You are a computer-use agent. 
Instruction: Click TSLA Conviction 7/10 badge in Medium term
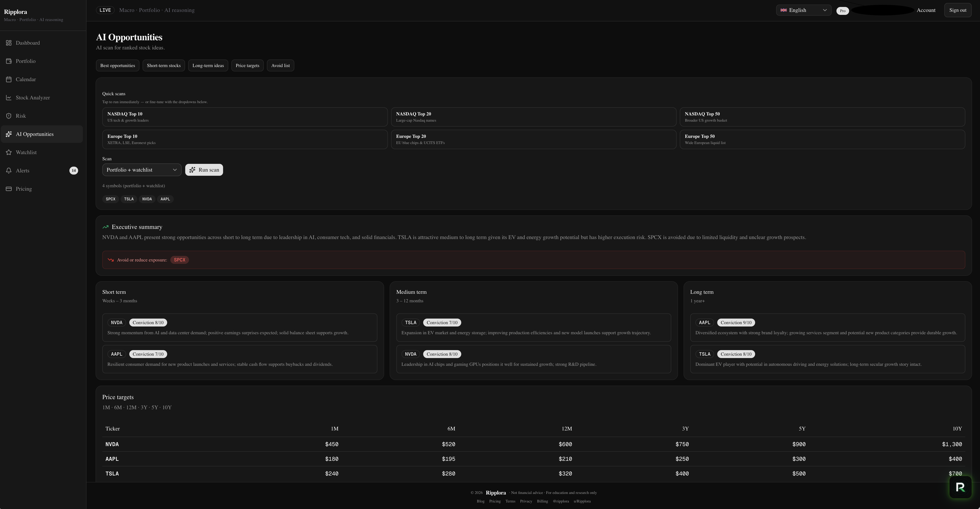442,323
